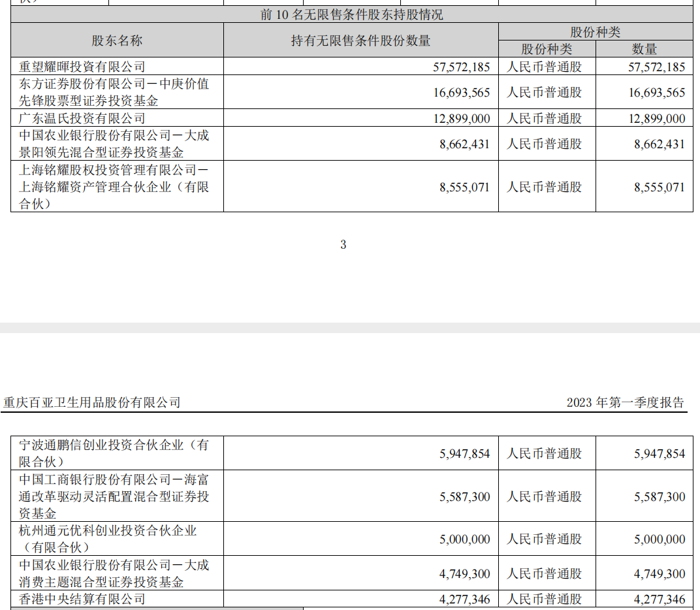The height and width of the screenshot is (610, 700).
Task: Click 16,693,565 under the 数量 column
Action: coord(656,93)
